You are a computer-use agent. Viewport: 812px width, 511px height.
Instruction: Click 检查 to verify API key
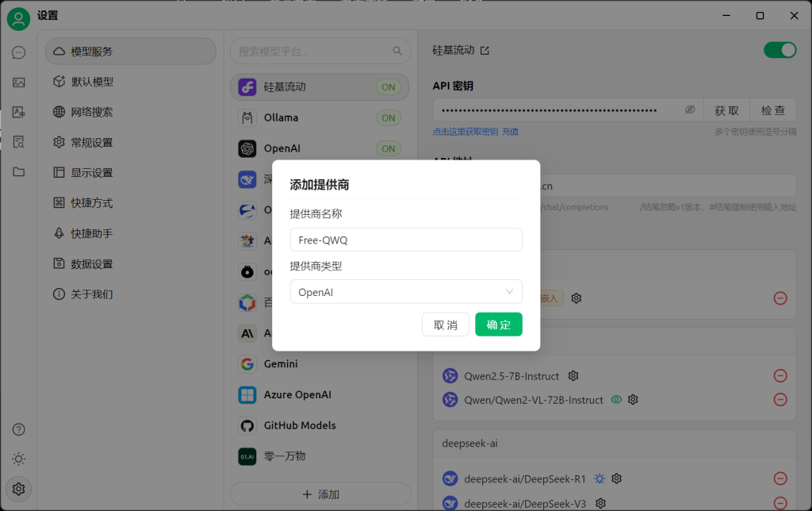coord(773,109)
